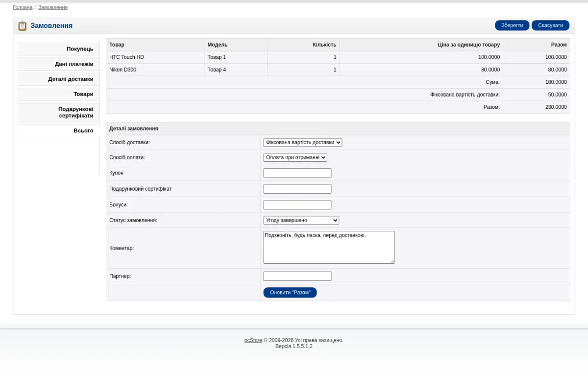Select the Всього tab

[x=59, y=131]
